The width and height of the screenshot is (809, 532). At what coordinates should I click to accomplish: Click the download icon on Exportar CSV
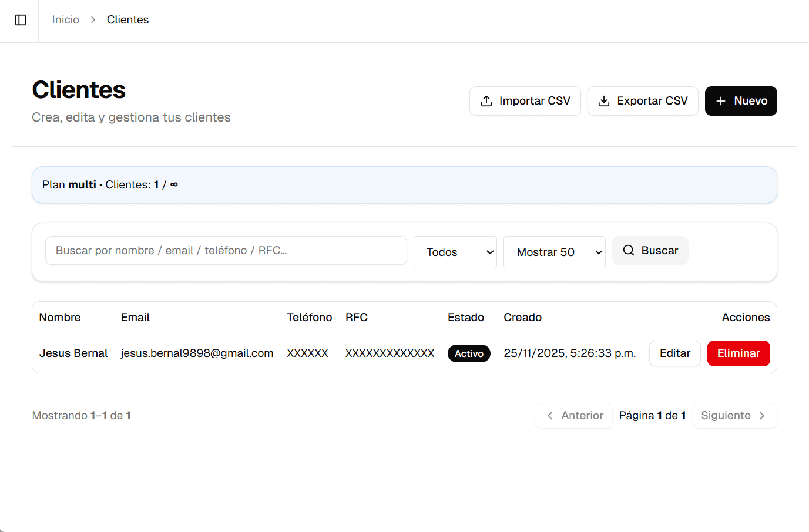604,101
